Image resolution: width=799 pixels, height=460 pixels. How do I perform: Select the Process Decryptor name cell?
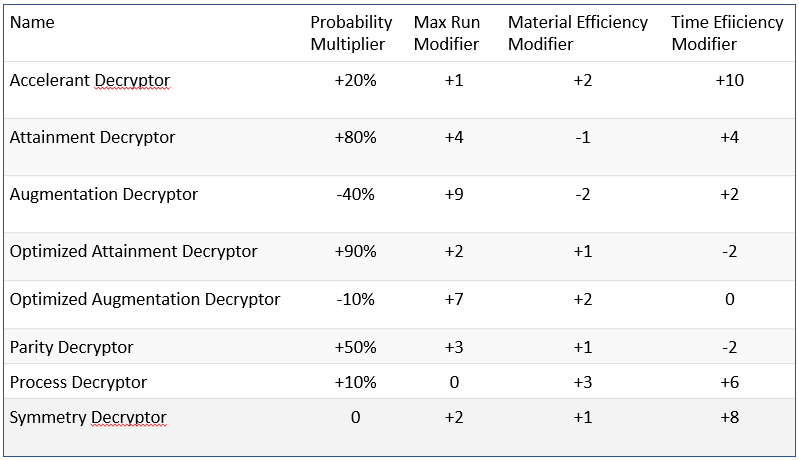tap(78, 382)
